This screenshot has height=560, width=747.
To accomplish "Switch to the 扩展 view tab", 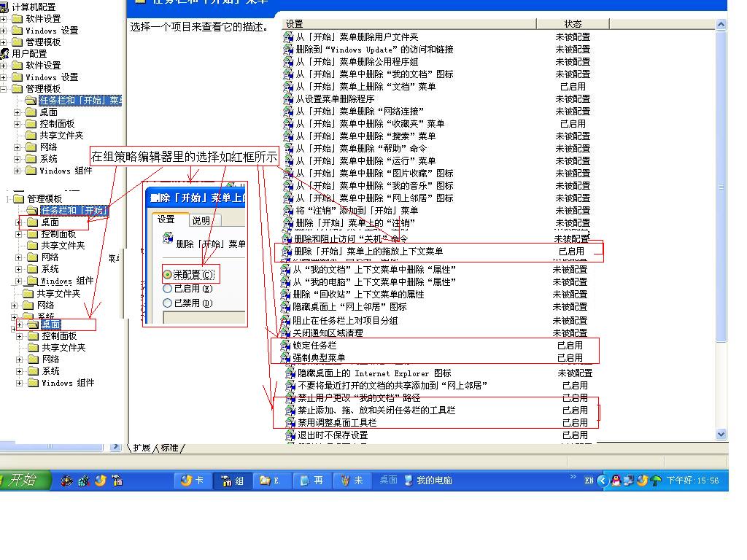I will pyautogui.click(x=142, y=448).
